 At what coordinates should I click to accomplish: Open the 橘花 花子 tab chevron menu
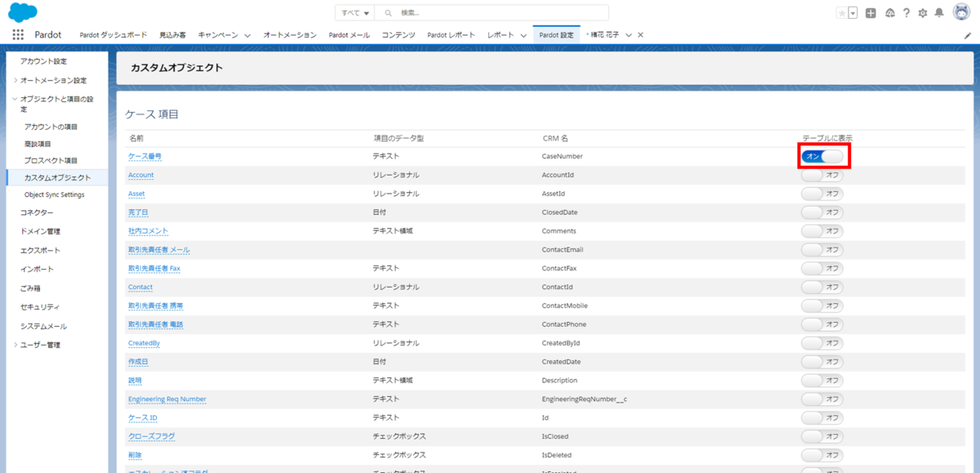click(629, 35)
